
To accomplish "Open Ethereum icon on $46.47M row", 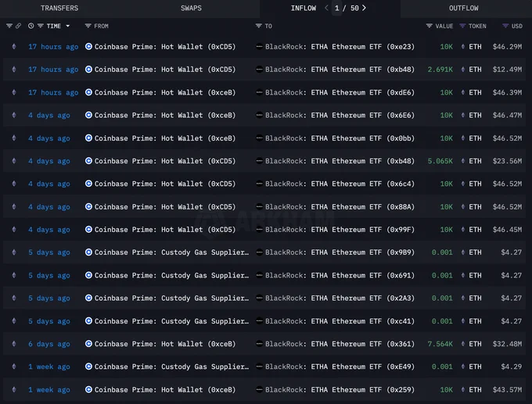I will [14, 115].
